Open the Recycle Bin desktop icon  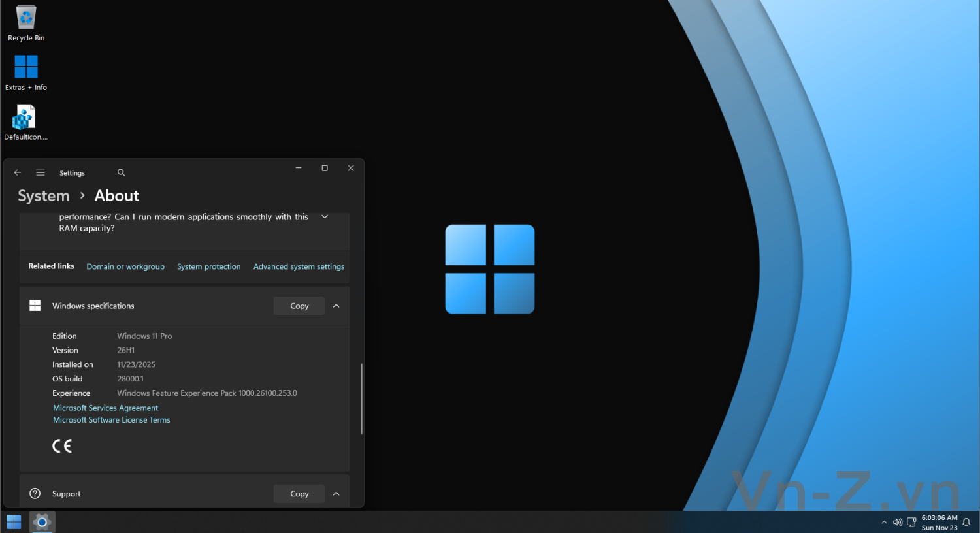pos(26,23)
